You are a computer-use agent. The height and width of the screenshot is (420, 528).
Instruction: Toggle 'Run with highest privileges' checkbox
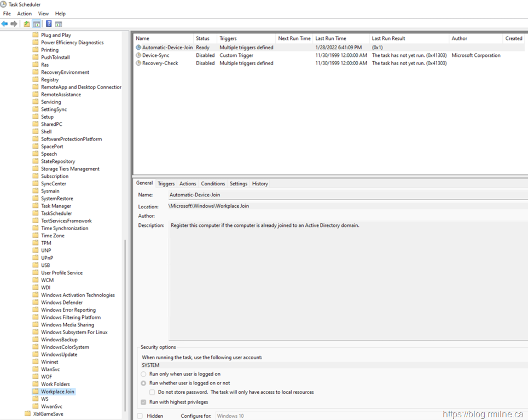pos(144,402)
